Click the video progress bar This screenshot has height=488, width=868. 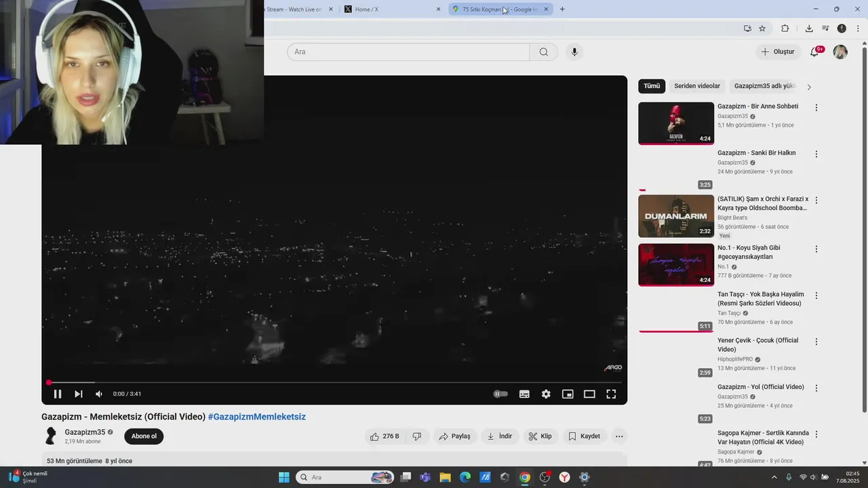[334, 382]
